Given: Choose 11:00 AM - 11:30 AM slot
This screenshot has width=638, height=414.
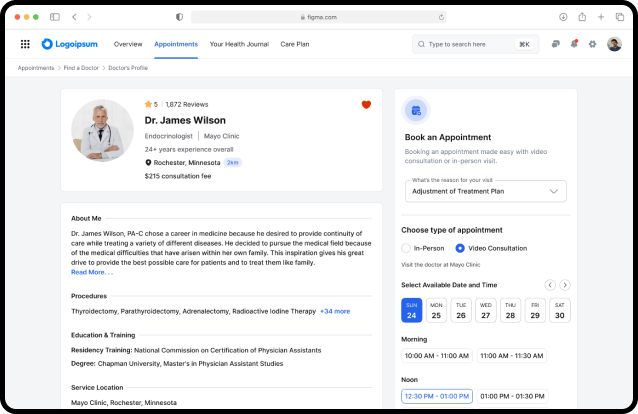Looking at the screenshot, I should click(x=511, y=356).
